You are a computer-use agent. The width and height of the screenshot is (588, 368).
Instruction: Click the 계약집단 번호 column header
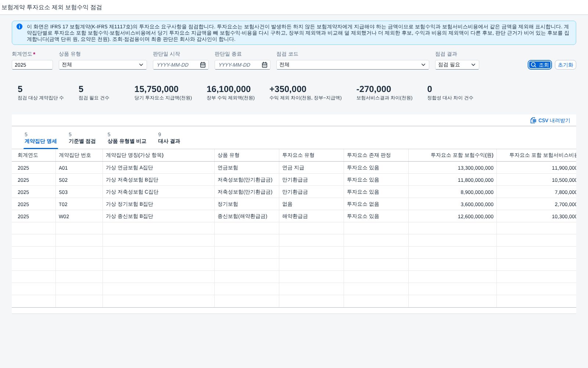79,155
